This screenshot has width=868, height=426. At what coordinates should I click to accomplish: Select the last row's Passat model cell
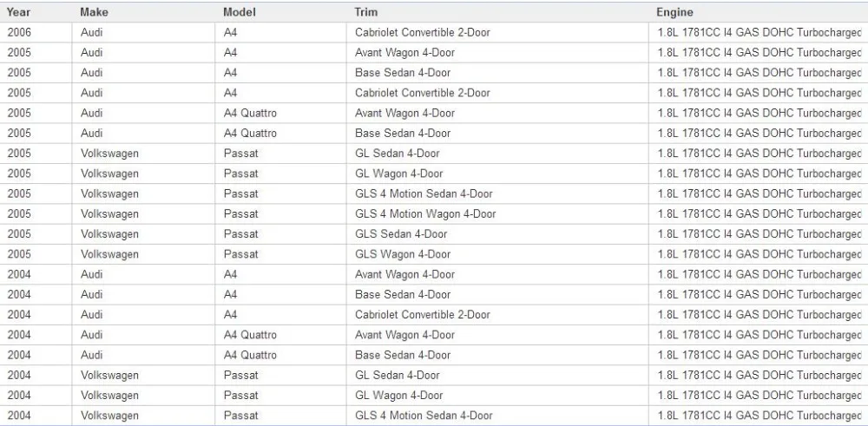coord(280,416)
